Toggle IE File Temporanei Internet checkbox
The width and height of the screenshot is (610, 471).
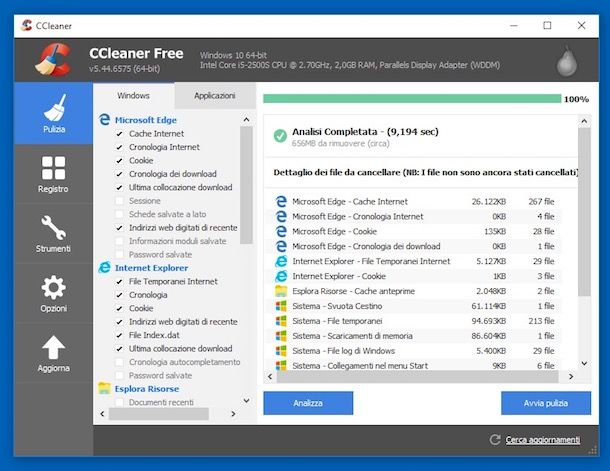tap(119, 282)
